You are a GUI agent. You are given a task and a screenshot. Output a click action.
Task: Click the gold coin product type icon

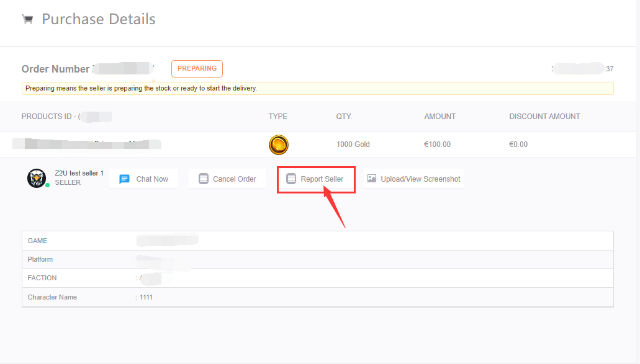(x=279, y=144)
